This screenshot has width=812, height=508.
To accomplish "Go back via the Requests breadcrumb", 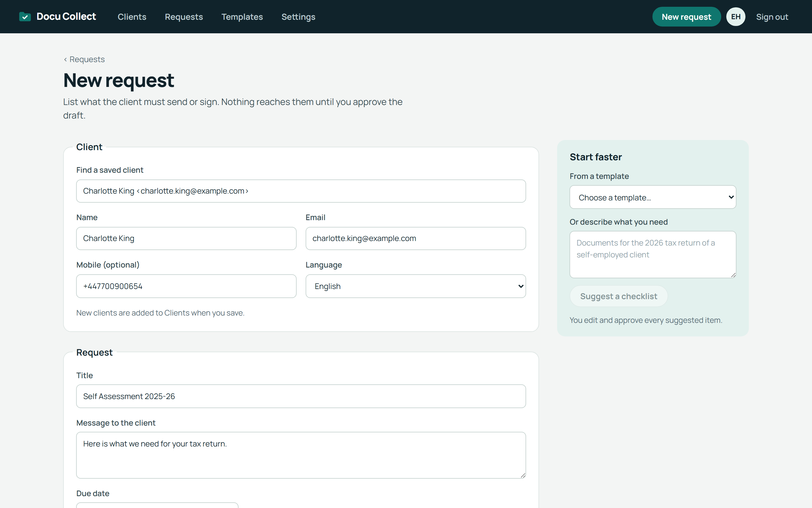I will click(x=84, y=60).
